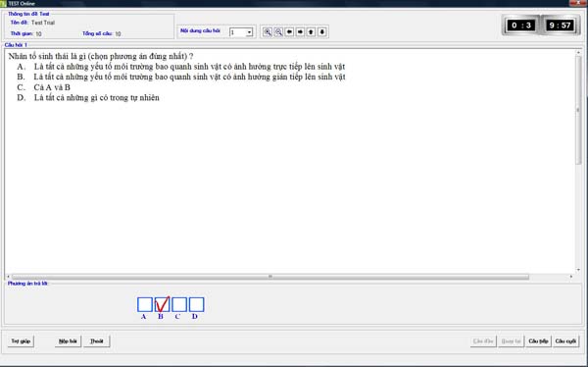This screenshot has height=367, width=588.
Task: Zoom out the question content
Action: (x=278, y=32)
